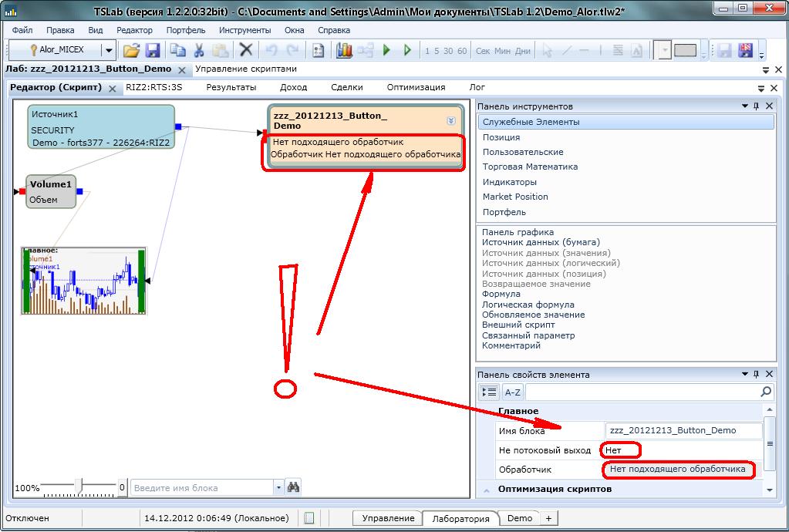
Task: Click the bar chart icon in toolbar
Action: coord(344,50)
